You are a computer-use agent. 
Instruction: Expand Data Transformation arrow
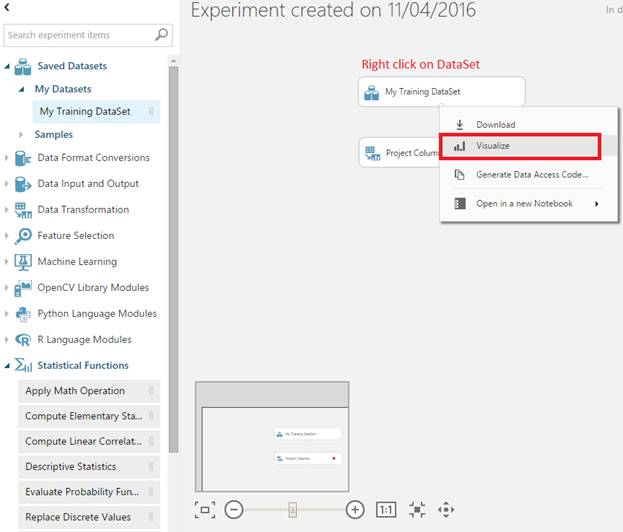(x=6, y=209)
